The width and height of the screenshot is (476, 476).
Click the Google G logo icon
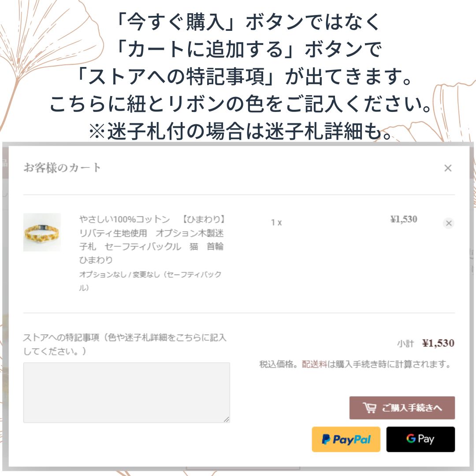pyautogui.click(x=411, y=439)
